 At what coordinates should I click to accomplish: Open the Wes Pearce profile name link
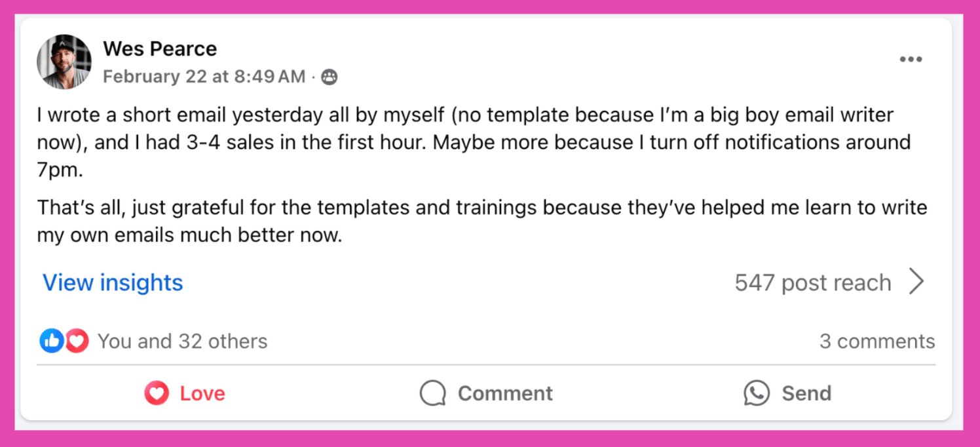(x=160, y=49)
